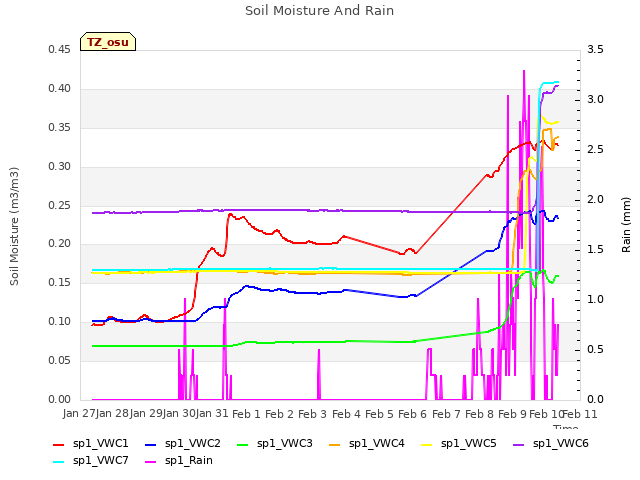This screenshot has width=640, height=480.
Task: Click the rain axis 0.5 tick label
Action: tap(596, 349)
